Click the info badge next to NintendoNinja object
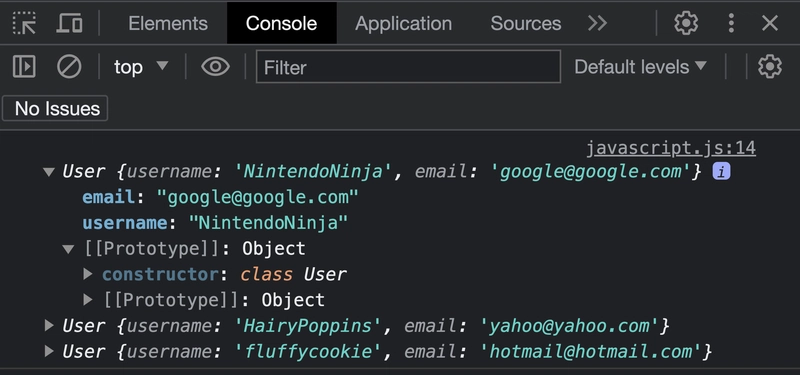This screenshot has height=375, width=800. point(721,172)
